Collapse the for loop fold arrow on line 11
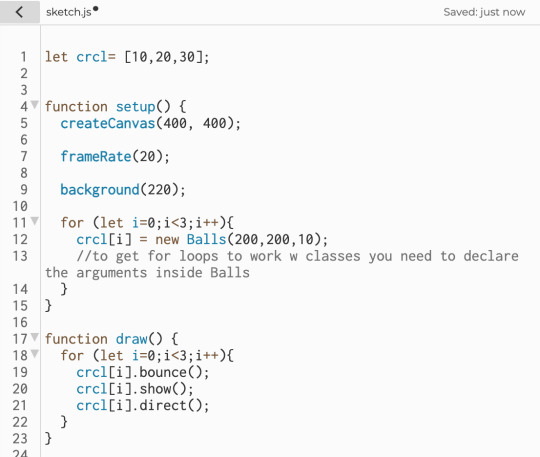540x457 pixels. (x=34, y=220)
